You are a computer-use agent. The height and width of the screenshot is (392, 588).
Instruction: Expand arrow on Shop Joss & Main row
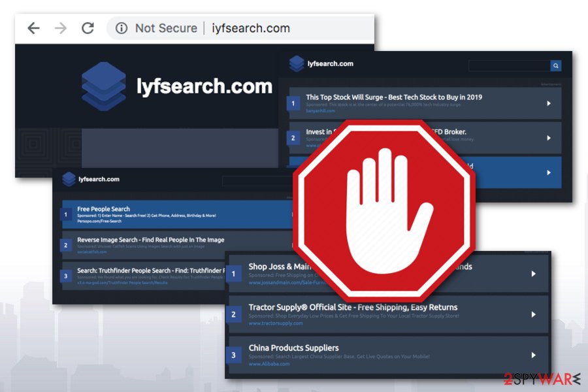[x=533, y=274]
